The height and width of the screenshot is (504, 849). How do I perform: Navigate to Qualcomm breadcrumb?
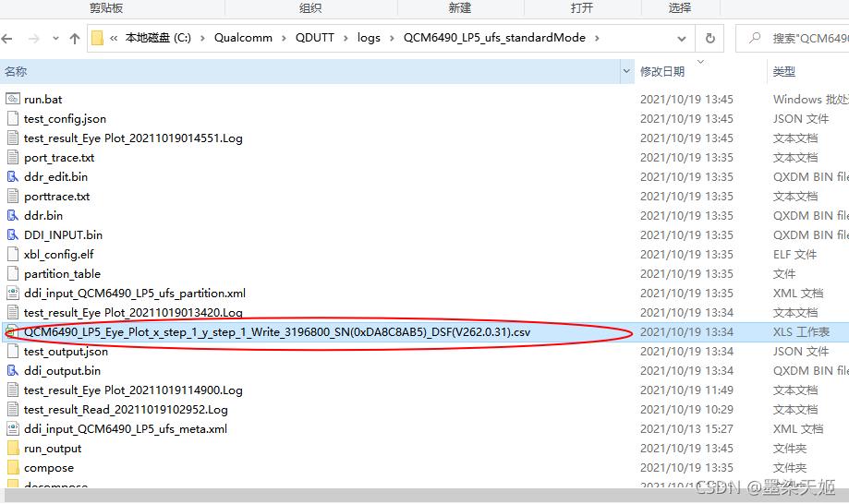[x=243, y=38]
